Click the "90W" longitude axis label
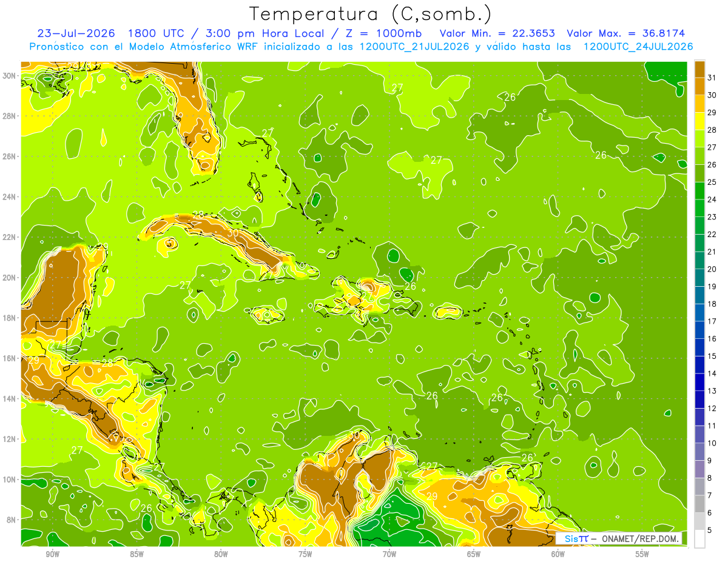 52,554
